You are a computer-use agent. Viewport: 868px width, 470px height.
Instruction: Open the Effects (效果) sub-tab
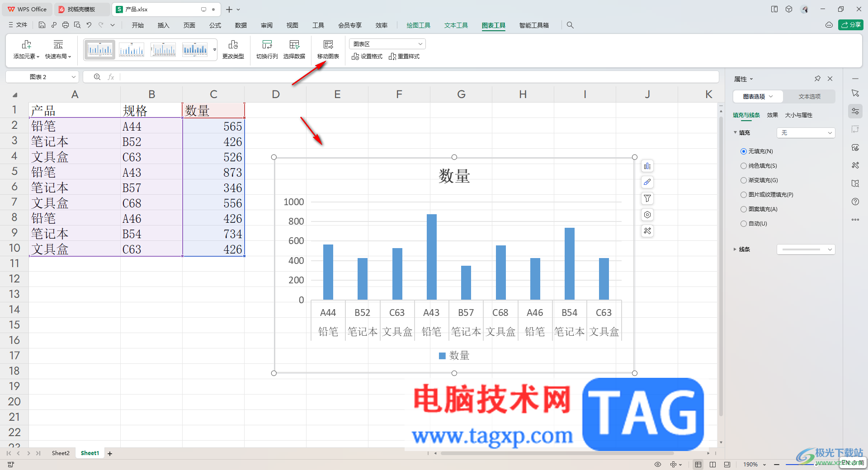pos(772,115)
